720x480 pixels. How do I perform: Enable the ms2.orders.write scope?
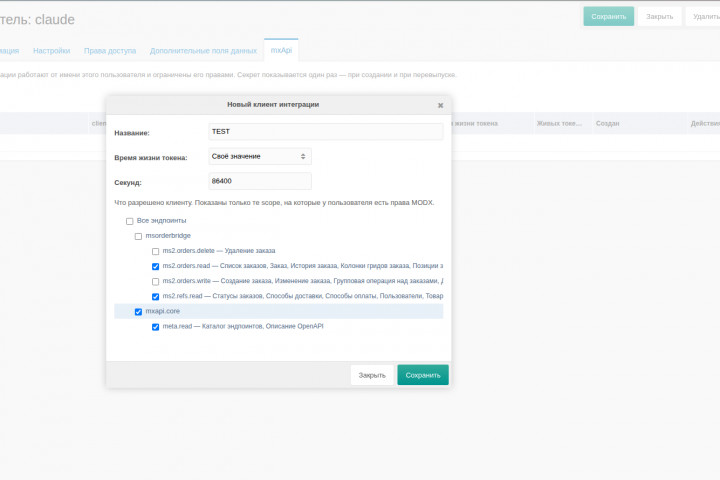156,282
